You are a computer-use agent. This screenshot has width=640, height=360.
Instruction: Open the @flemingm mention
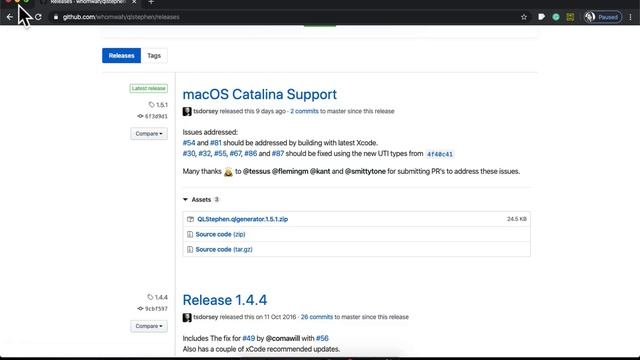(x=290, y=171)
